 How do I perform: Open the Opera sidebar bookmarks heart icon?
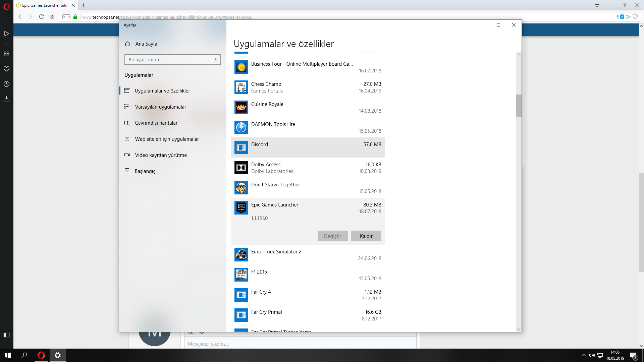coord(6,69)
